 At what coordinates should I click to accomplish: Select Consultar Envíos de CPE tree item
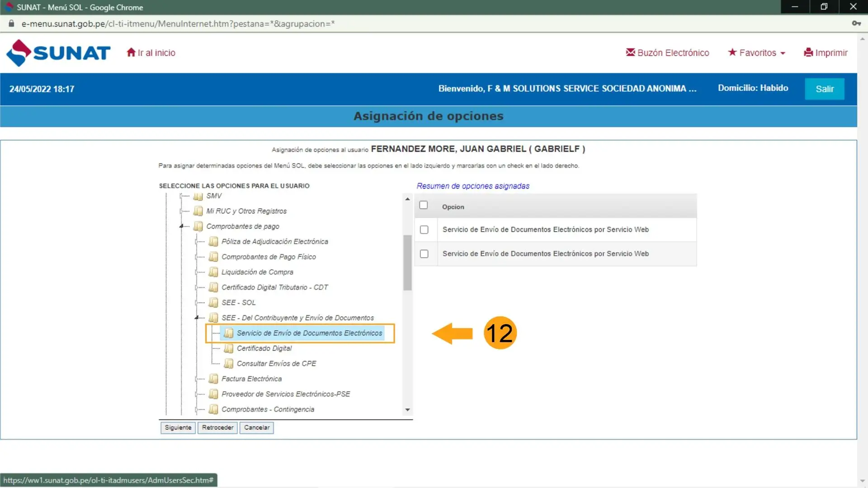pos(276,364)
